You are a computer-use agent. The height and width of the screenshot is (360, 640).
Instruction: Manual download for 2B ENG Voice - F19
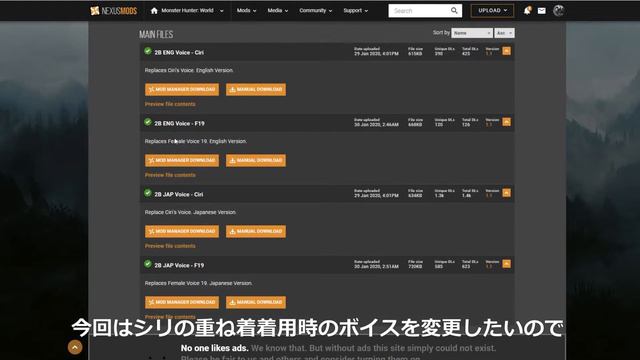click(256, 160)
